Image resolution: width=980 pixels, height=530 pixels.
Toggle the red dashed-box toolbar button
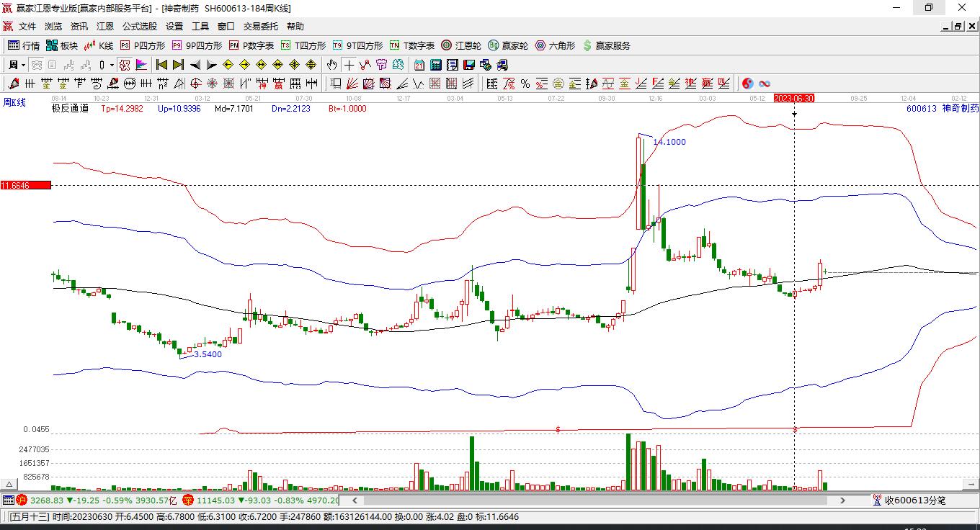125,65
